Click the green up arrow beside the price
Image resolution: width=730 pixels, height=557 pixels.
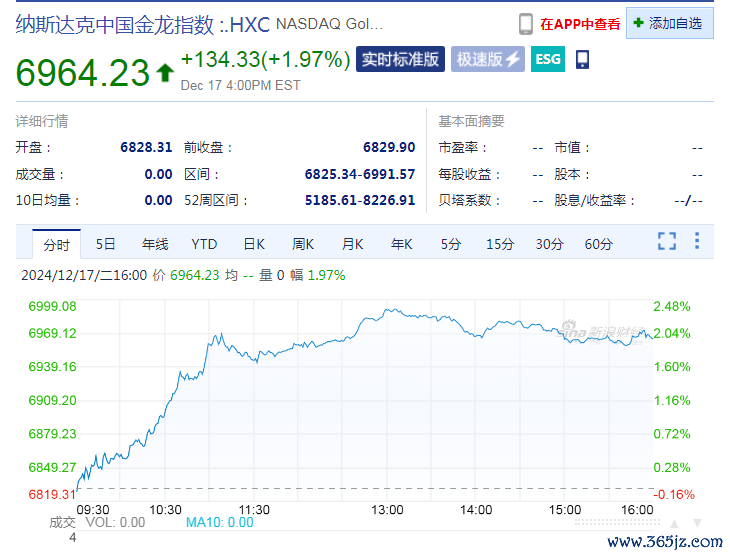pyautogui.click(x=165, y=73)
